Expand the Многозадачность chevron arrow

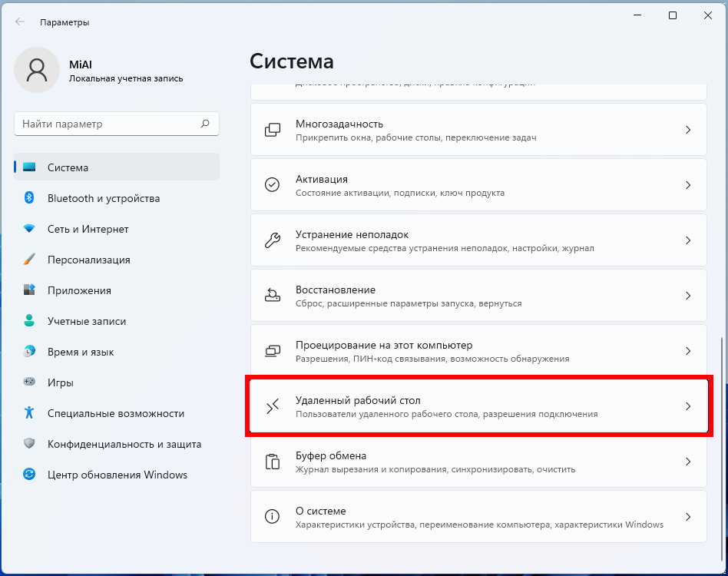(x=688, y=130)
